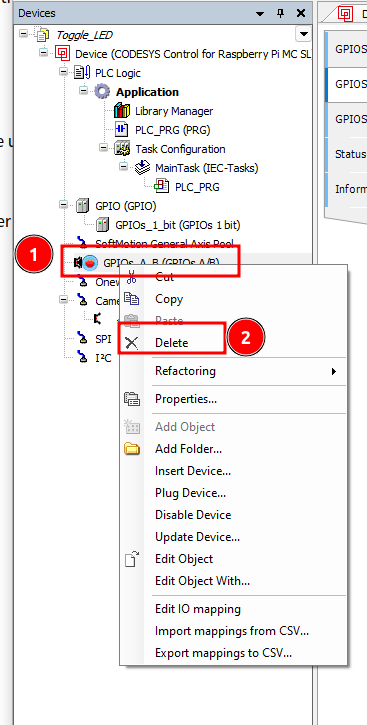The image size is (367, 725).
Task: Select the MainTask (IEC-Tasks) icon
Action: 142,168
